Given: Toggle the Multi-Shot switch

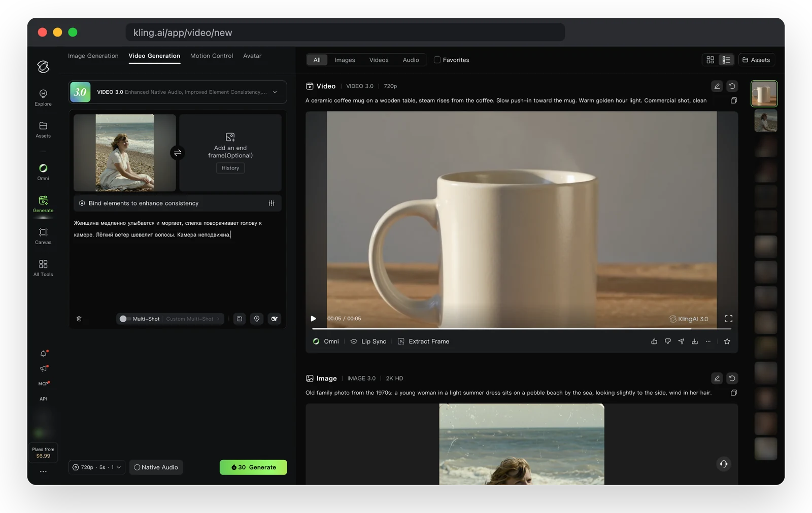Looking at the screenshot, I should click(125, 319).
